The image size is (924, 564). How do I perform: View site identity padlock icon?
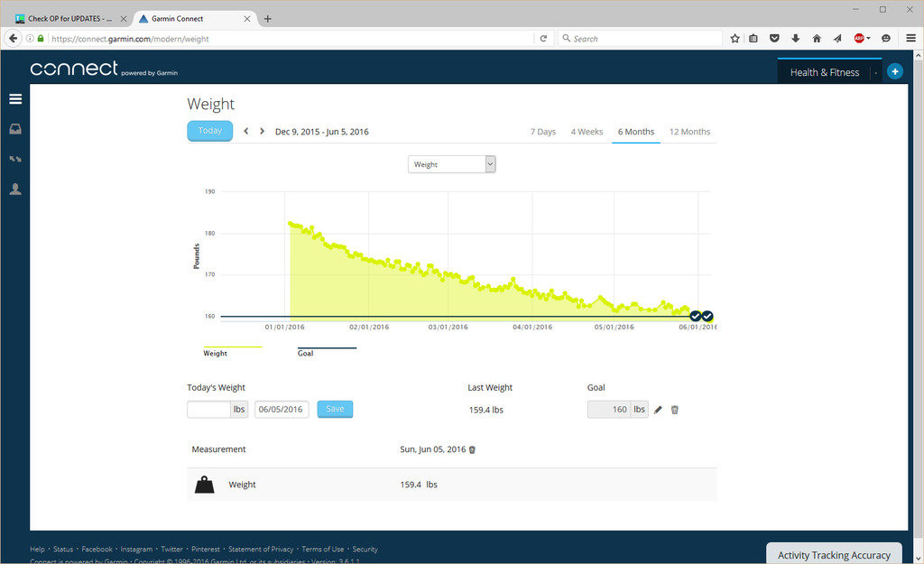pyautogui.click(x=41, y=38)
